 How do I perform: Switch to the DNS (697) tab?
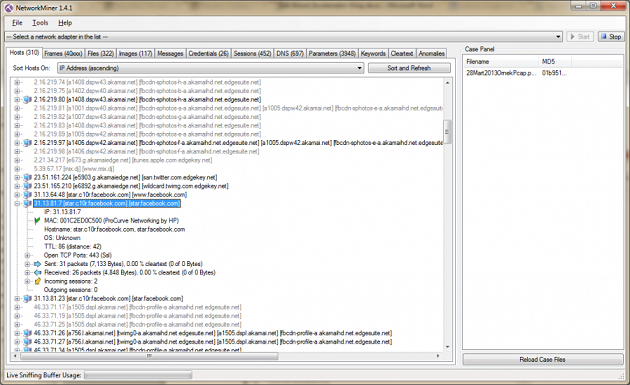point(290,53)
